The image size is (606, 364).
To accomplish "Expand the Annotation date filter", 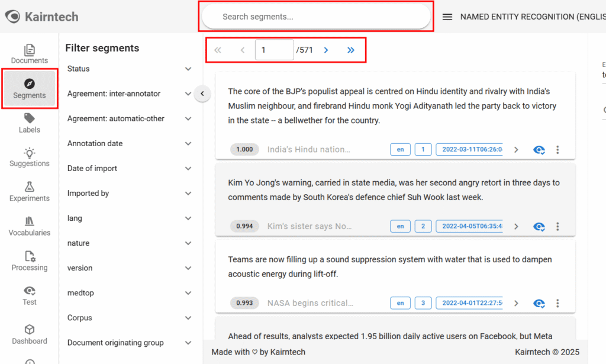I will 188,143.
